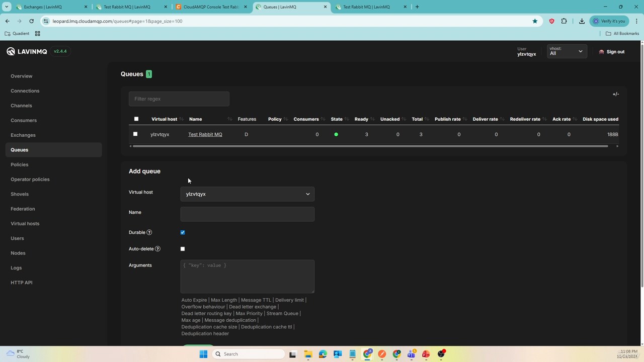Close the CloudAMQP Console tab
Image resolution: width=644 pixels, height=362 pixels.
coord(245,7)
